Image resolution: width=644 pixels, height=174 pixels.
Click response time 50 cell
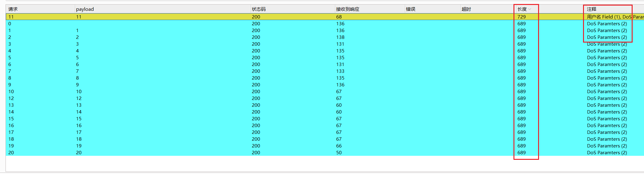click(x=339, y=152)
